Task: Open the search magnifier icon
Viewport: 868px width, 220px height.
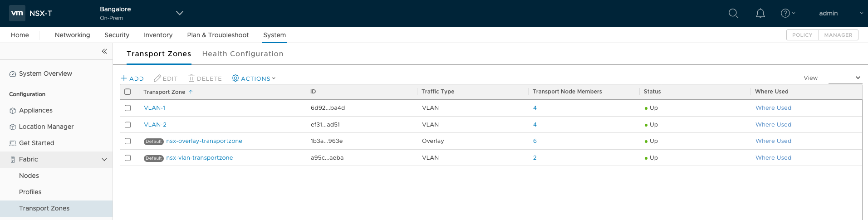Action: (x=733, y=14)
